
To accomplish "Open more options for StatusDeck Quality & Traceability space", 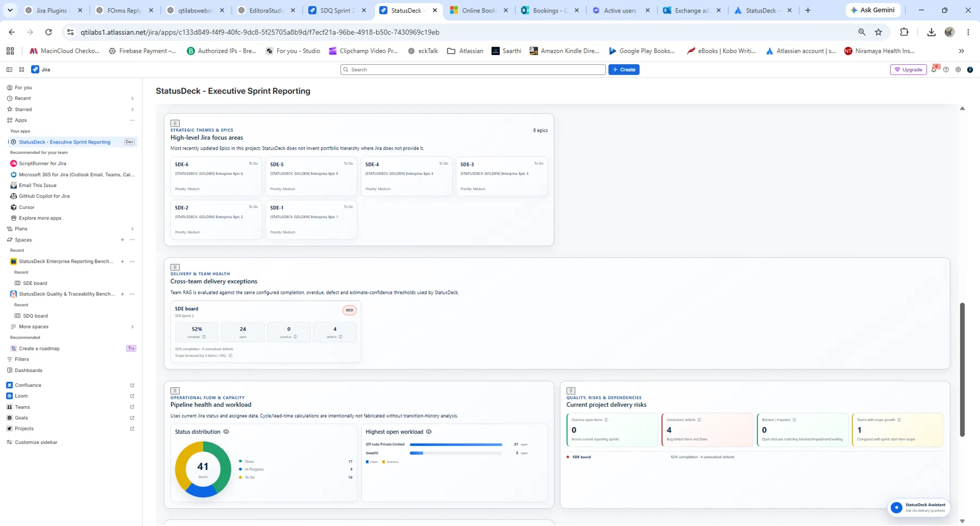I will point(132,294).
